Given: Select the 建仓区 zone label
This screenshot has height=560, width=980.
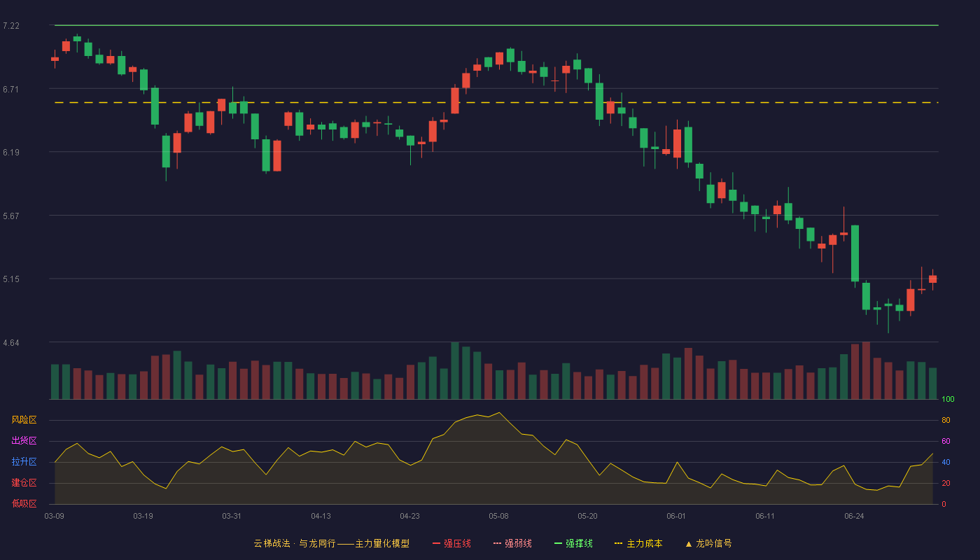Looking at the screenshot, I should pyautogui.click(x=24, y=483).
